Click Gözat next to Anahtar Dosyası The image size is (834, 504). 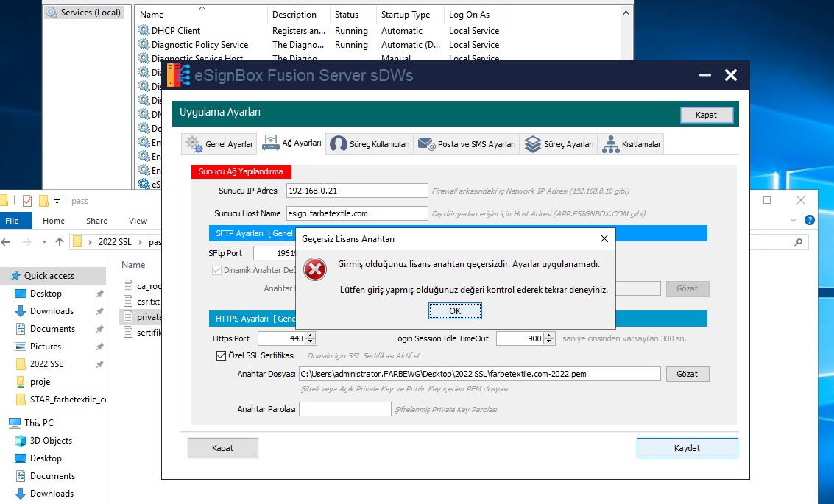688,374
